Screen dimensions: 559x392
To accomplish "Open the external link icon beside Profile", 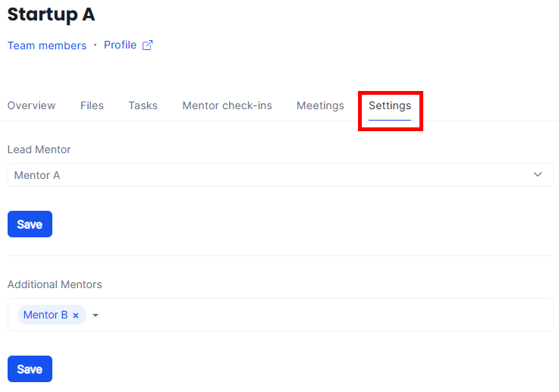I will click(x=148, y=45).
